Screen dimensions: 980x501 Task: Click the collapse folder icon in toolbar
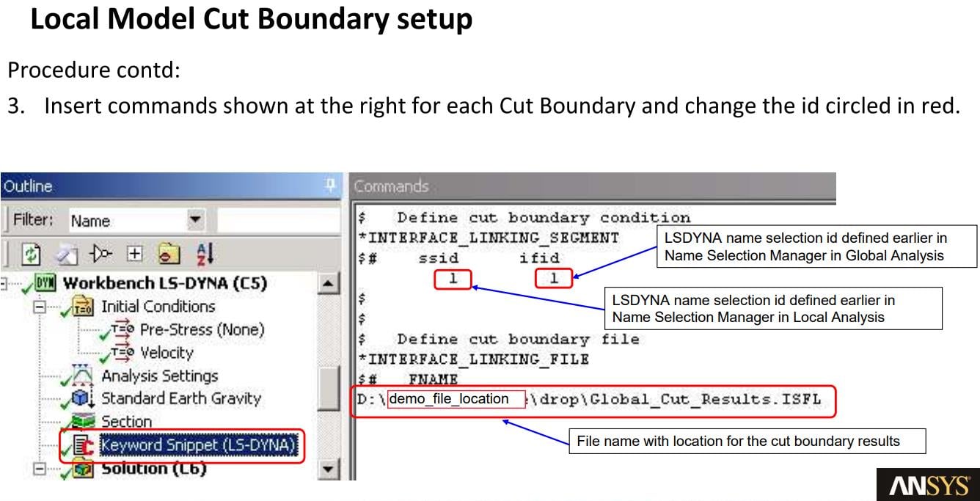(169, 255)
